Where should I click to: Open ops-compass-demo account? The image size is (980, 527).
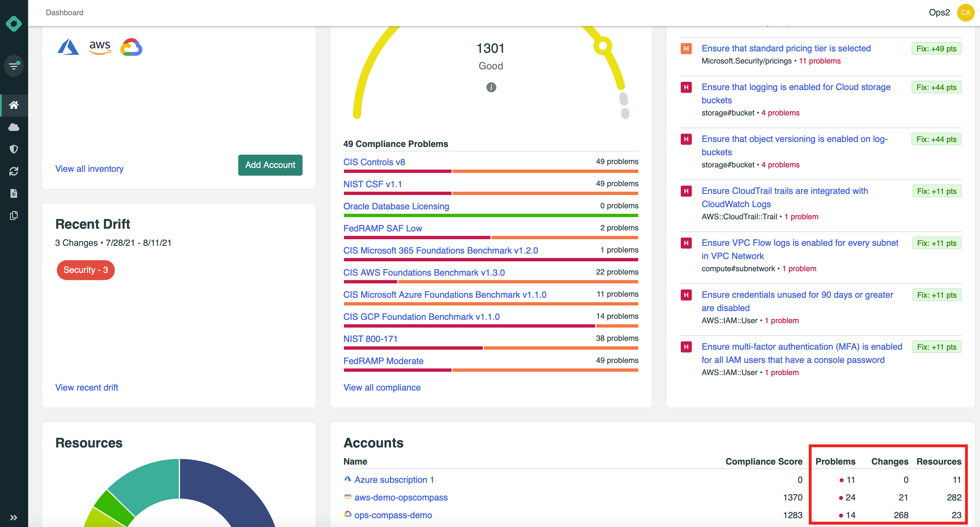click(393, 515)
